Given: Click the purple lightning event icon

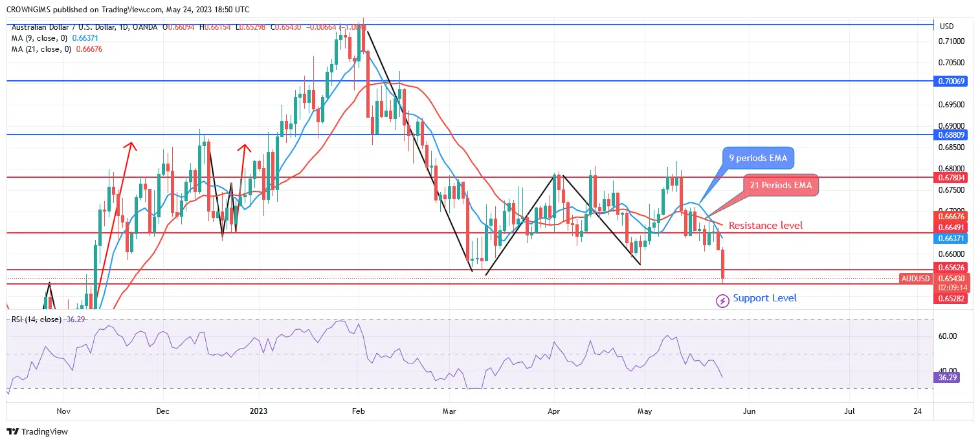Looking at the screenshot, I should [722, 301].
